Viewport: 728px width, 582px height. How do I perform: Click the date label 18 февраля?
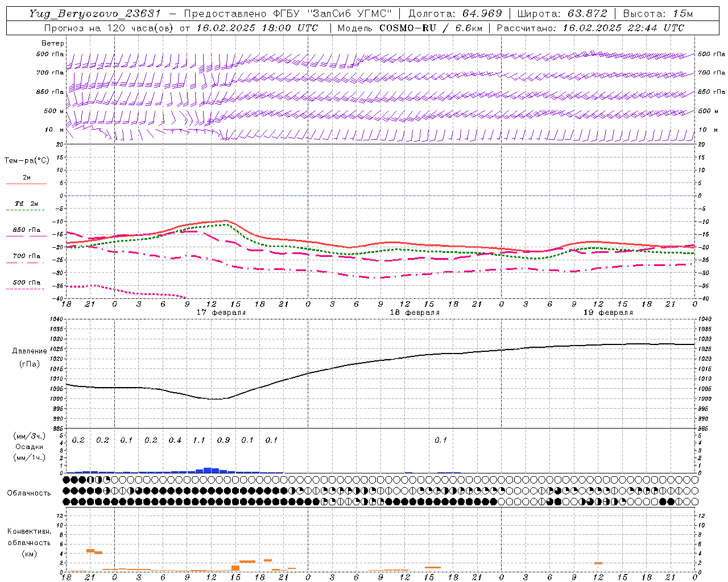415,313
